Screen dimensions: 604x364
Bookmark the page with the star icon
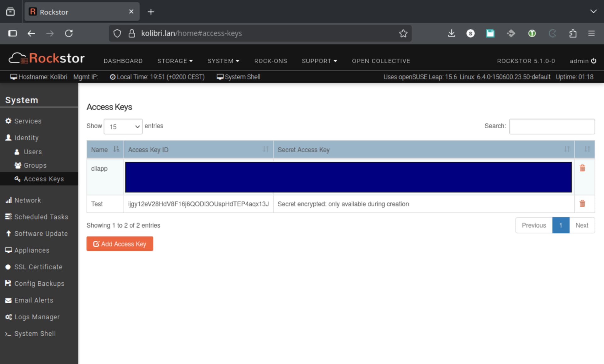403,33
